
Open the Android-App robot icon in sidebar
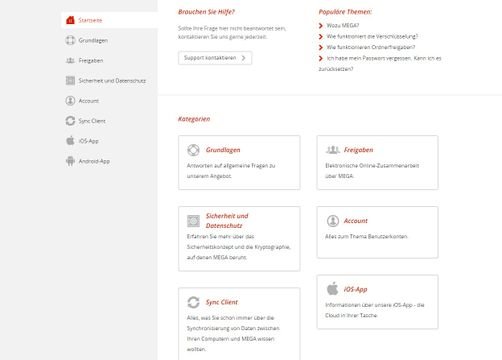[70, 161]
